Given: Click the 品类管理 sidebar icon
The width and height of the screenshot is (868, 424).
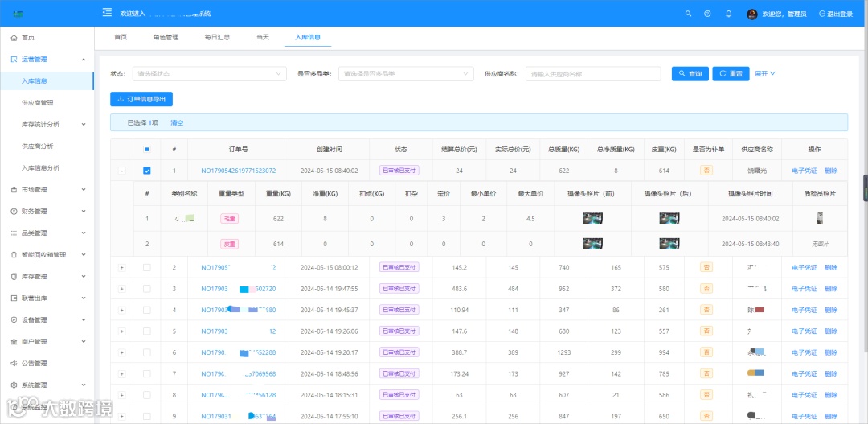Looking at the screenshot, I should pos(14,233).
